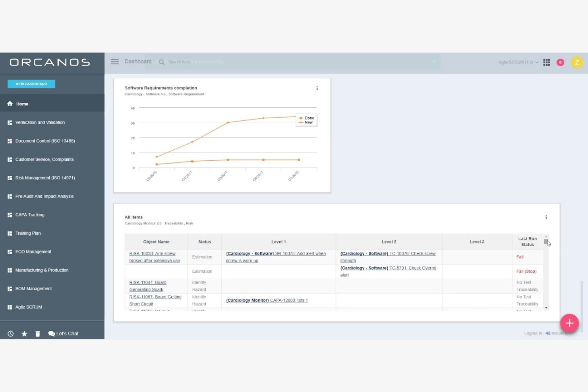Open favorites via the star icon
This screenshot has width=588, height=392.
tap(24, 333)
